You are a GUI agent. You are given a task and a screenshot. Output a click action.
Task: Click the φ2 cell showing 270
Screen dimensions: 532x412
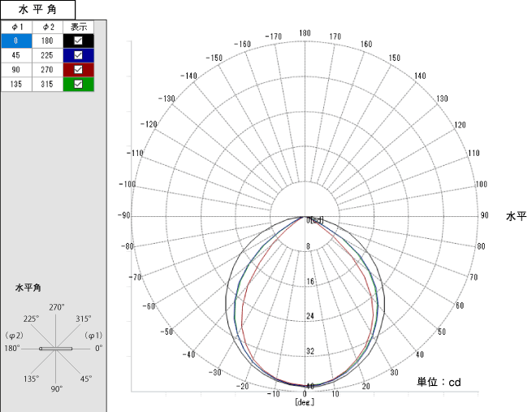tap(47, 70)
